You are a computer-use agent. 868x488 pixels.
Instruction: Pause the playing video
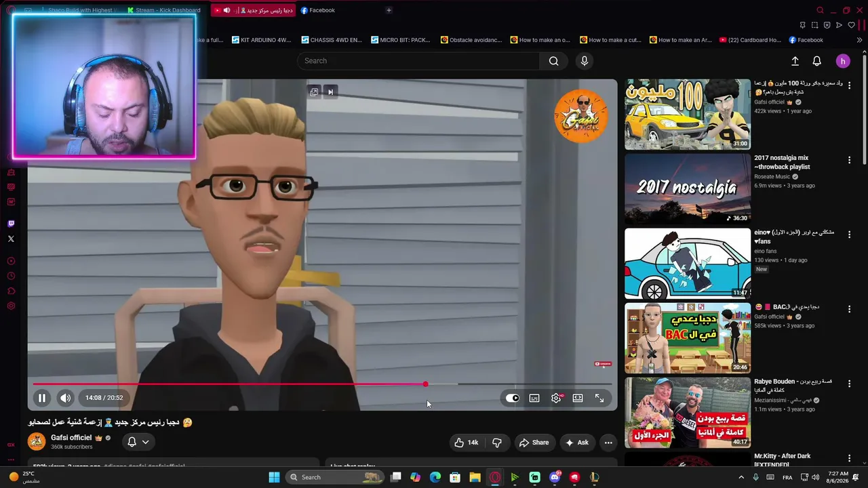click(41, 398)
